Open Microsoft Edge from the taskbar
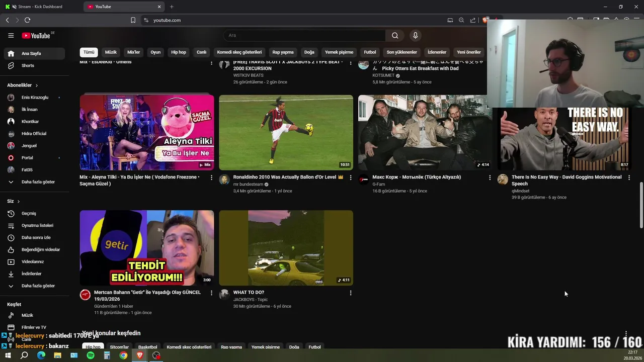 (41, 355)
